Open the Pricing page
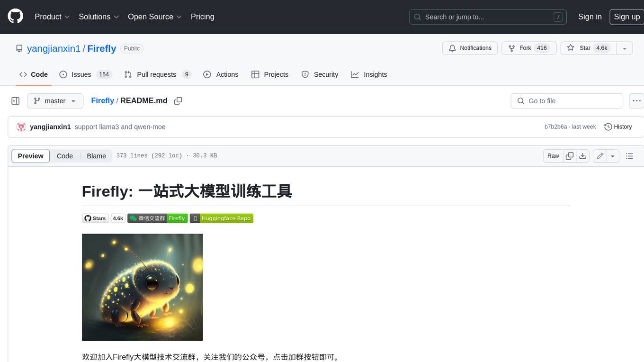 (202, 17)
